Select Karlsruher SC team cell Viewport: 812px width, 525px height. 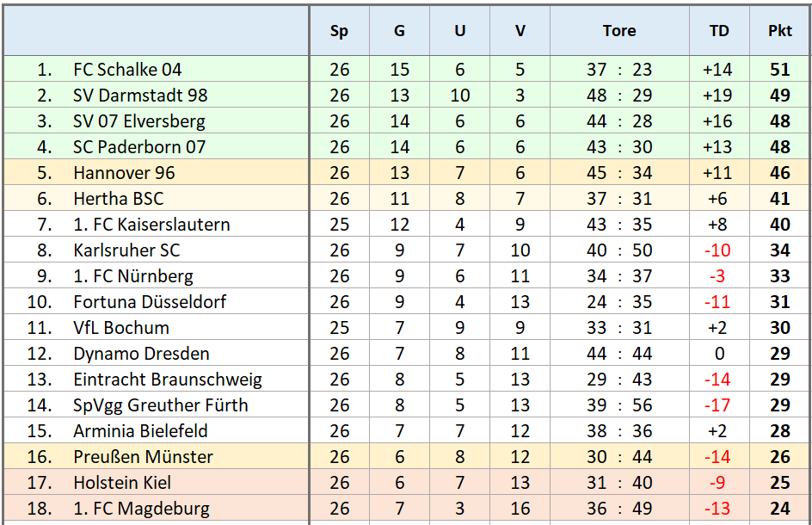pyautogui.click(x=126, y=250)
